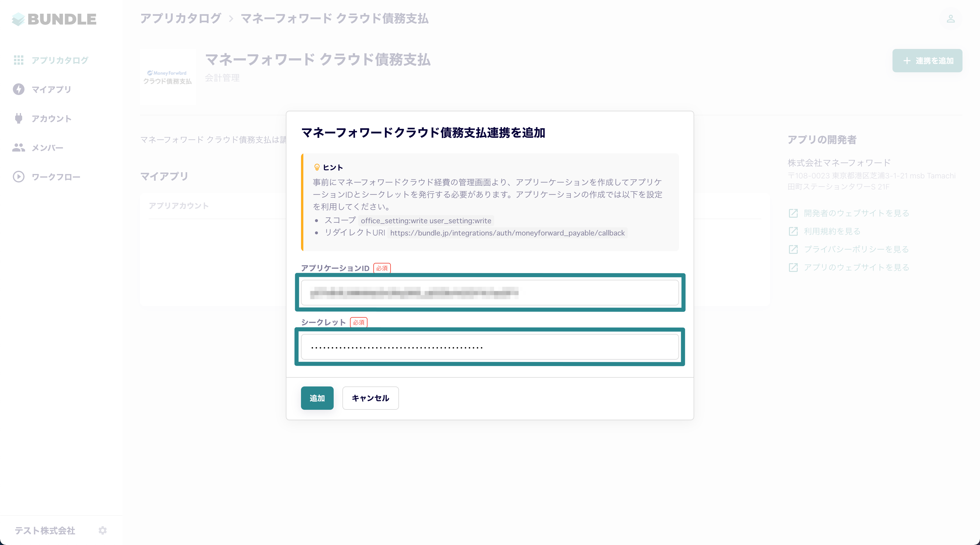Click アプリカタログ breadcrumb link

coord(181,18)
